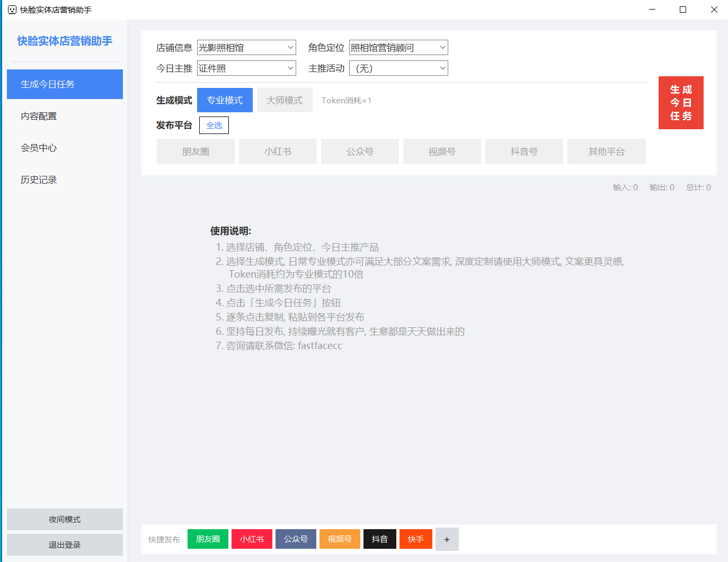Click the 快捷发布 label
728x562 pixels.
[x=164, y=540]
